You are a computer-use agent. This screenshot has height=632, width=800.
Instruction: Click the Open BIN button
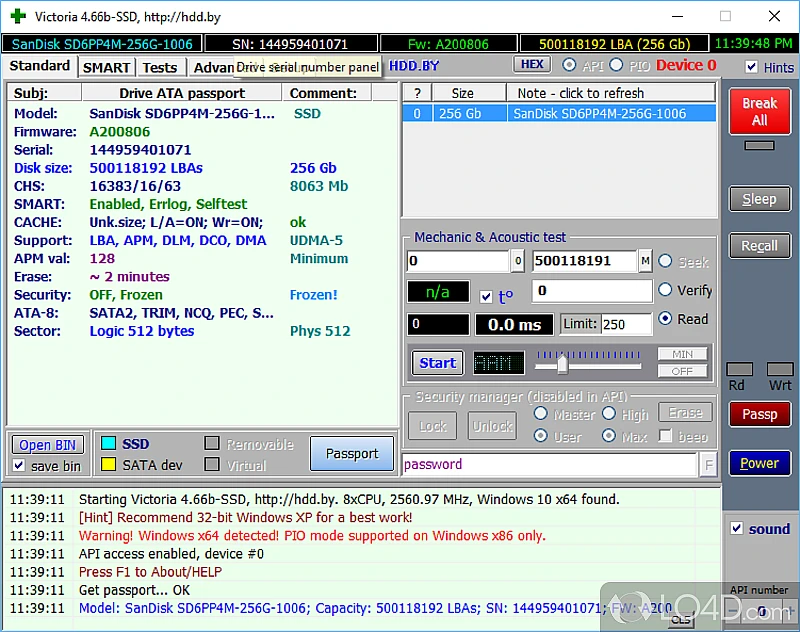[47, 445]
